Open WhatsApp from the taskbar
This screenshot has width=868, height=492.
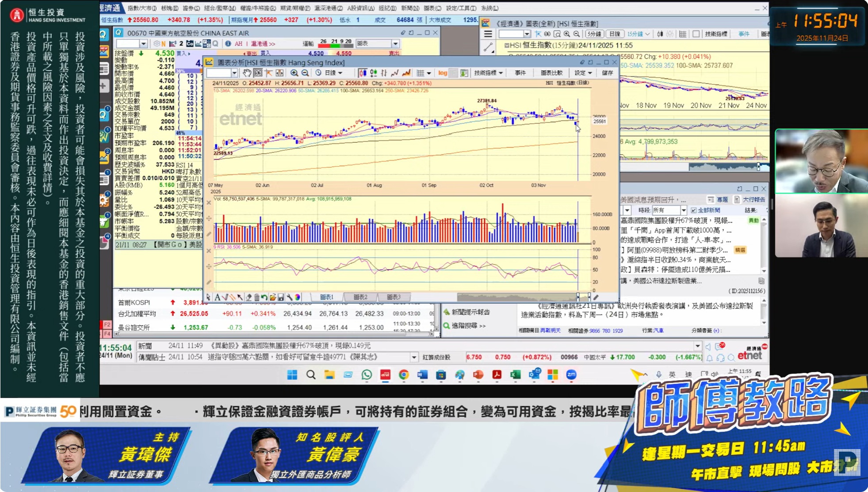pos(367,375)
